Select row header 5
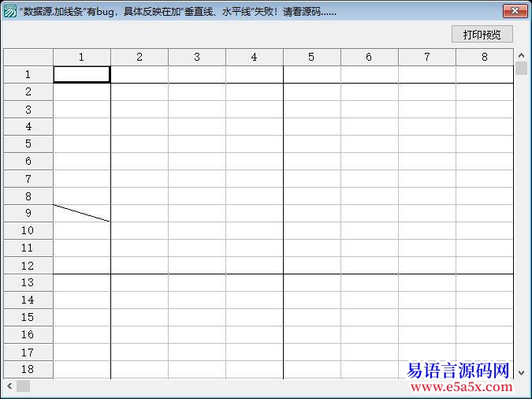Screen dimensions: 532x399 coord(28,144)
